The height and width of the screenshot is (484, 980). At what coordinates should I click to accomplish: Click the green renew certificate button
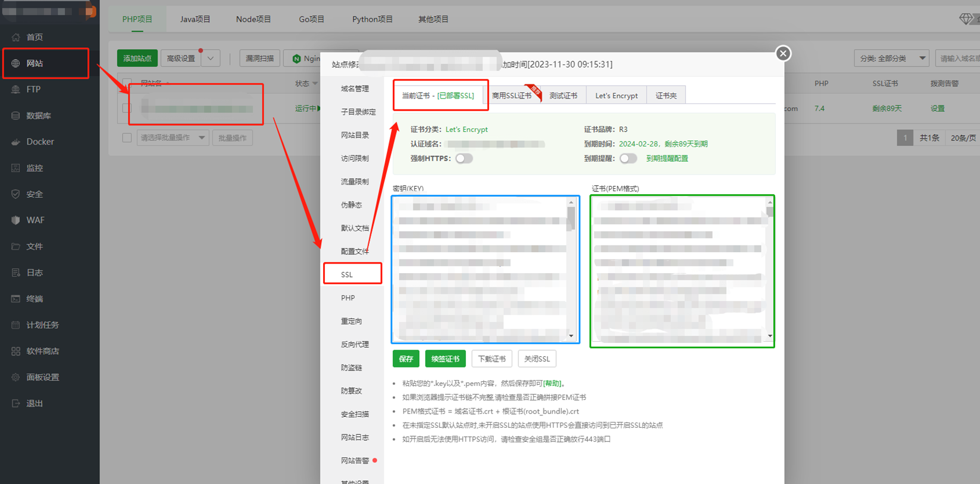tap(446, 359)
